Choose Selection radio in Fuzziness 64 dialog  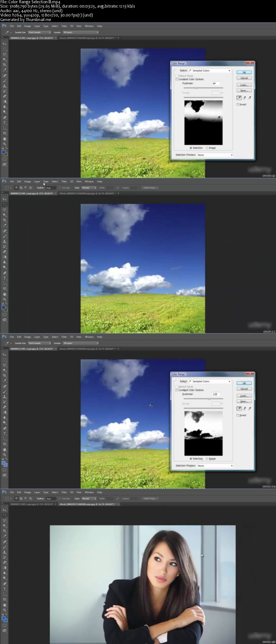191,148
